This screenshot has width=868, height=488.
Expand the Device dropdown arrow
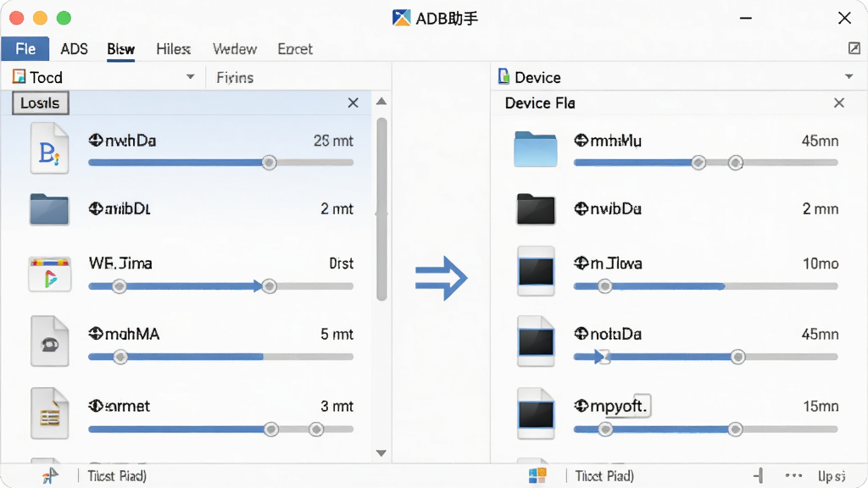849,76
